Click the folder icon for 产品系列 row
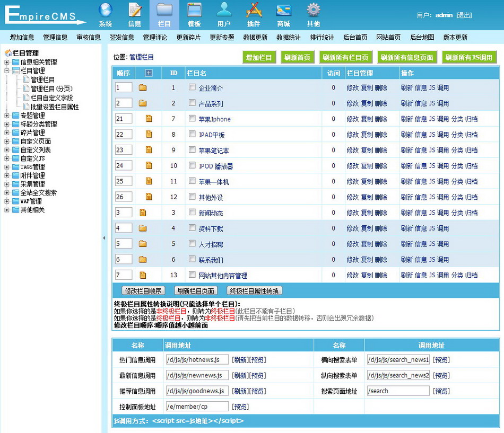This screenshot has height=433, width=504. pyautogui.click(x=143, y=103)
